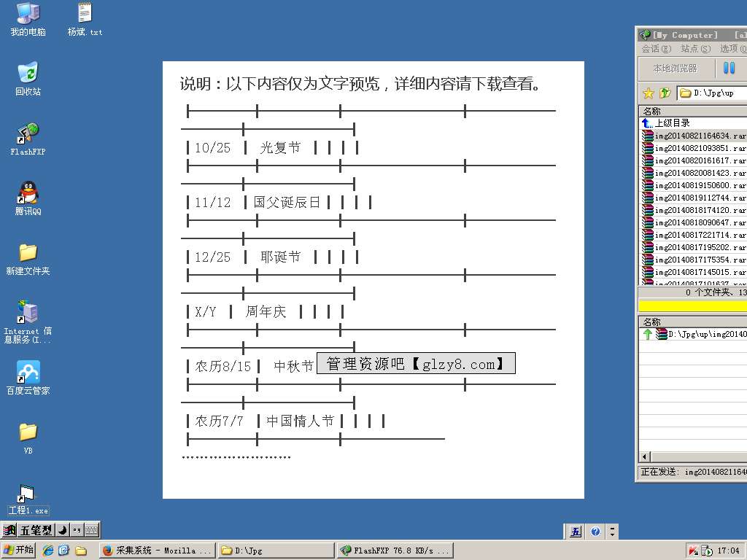
Task: Select the VB folder on desktop
Action: (x=28, y=438)
